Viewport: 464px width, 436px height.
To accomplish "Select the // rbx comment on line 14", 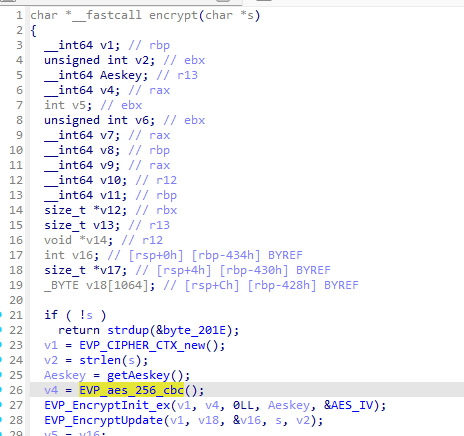I will [156, 210].
